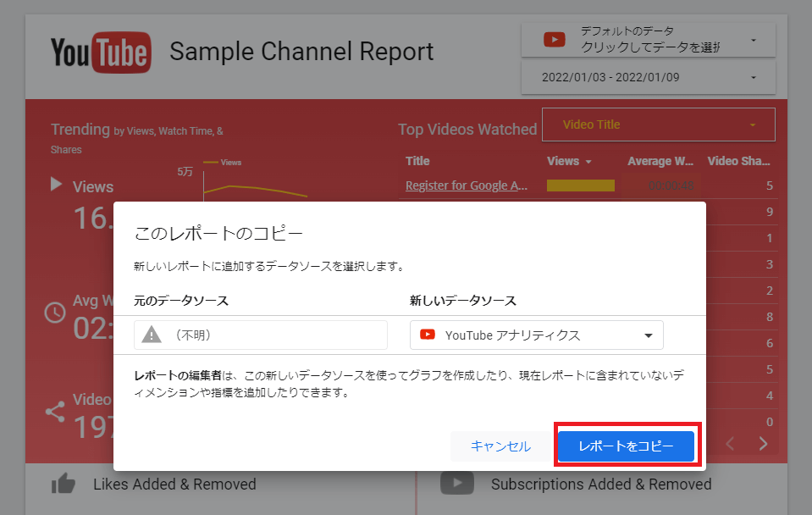Click the Sample Channel Report title
The height and width of the screenshot is (515, 812).
pyautogui.click(x=301, y=52)
